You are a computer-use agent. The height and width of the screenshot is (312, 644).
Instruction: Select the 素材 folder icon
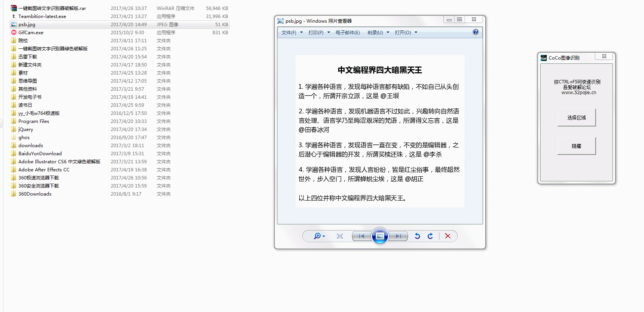(14, 73)
